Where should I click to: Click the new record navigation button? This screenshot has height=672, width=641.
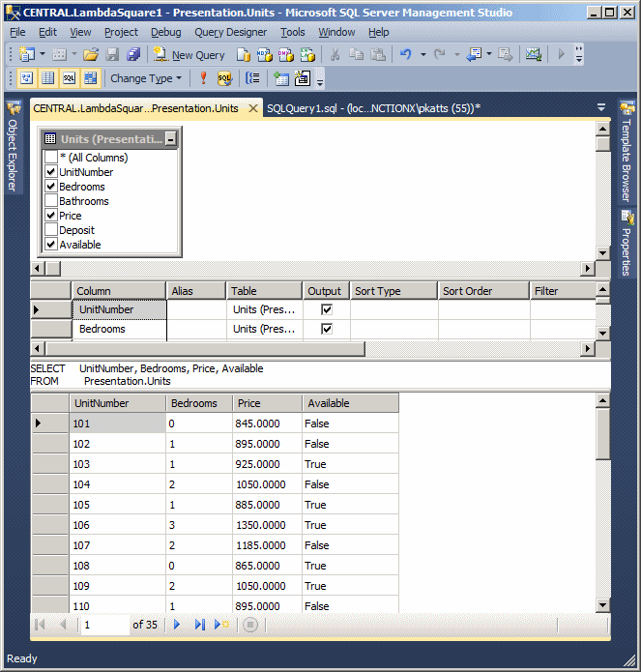click(x=222, y=625)
